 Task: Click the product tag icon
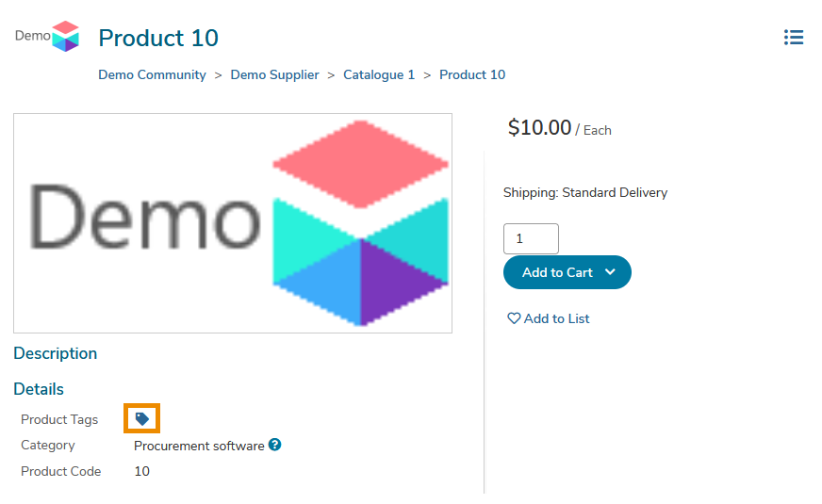point(141,418)
